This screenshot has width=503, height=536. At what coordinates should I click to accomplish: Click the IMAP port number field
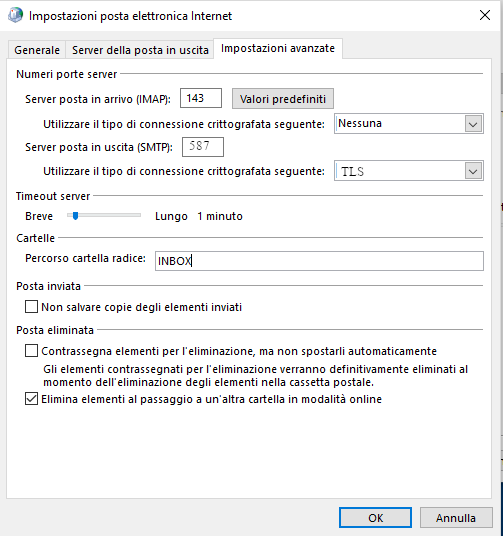[201, 98]
